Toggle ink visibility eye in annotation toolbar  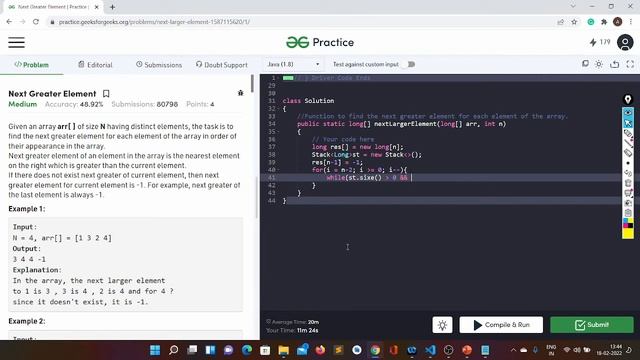click(628, 112)
